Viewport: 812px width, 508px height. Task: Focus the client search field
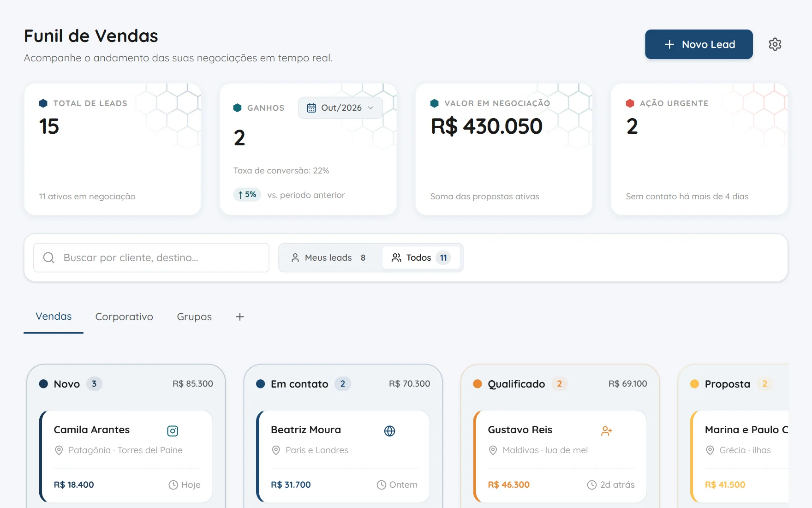(x=151, y=257)
